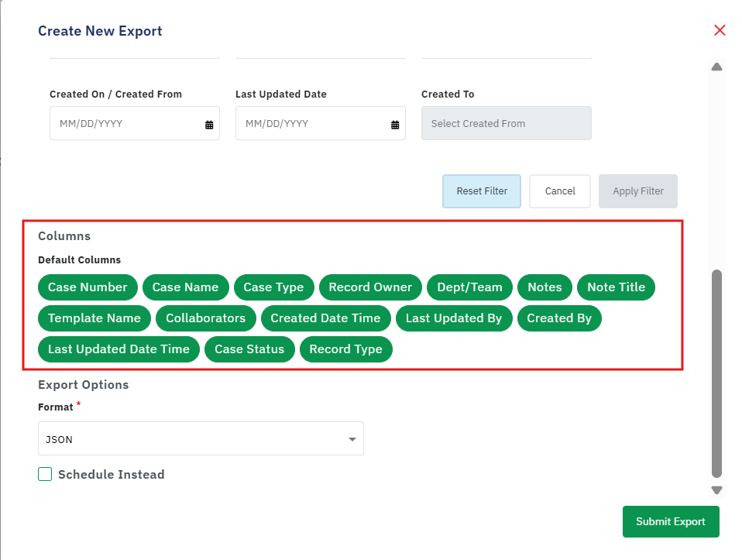The height and width of the screenshot is (560, 742).
Task: Click the Last Updated Date input
Action: (321, 123)
